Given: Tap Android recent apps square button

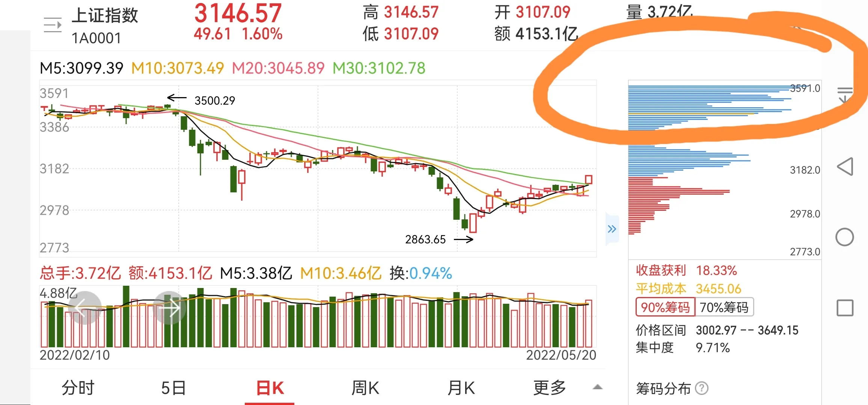Looking at the screenshot, I should tap(845, 308).
